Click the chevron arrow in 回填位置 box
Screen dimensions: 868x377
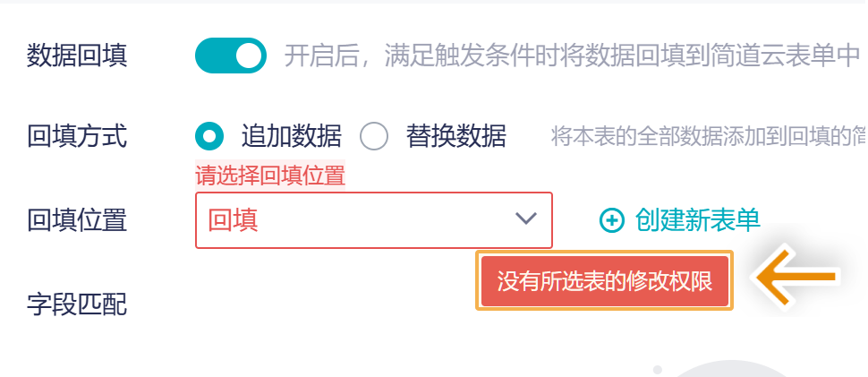525,218
